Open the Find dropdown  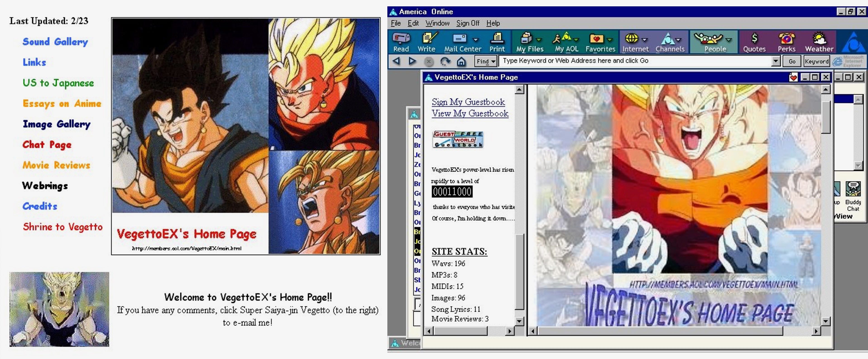tap(486, 61)
